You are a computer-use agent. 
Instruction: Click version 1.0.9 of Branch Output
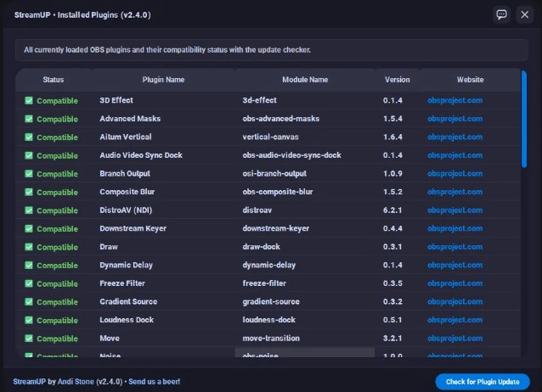pyautogui.click(x=392, y=174)
